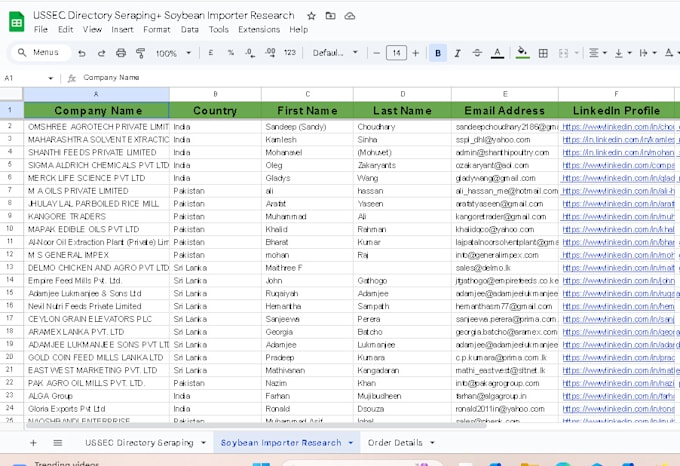The width and height of the screenshot is (680, 466).
Task: Open USSEC Directory Scraping tab options arrow
Action: coord(203,443)
